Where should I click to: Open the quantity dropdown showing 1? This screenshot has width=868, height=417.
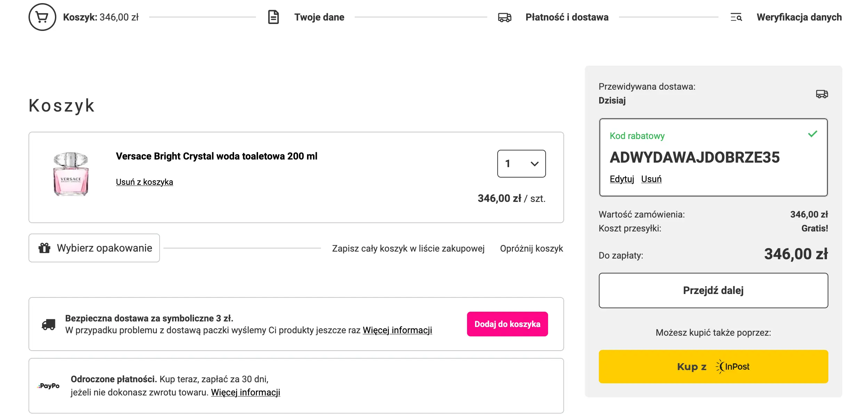(521, 164)
